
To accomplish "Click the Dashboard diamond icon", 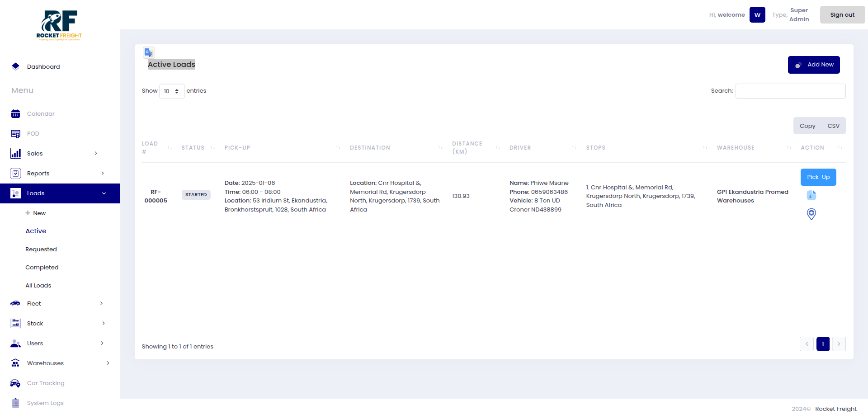I will pyautogui.click(x=15, y=66).
